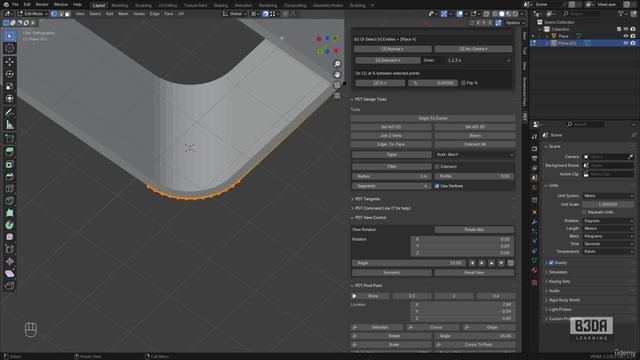The width and height of the screenshot is (640, 360).
Task: Activate the Loop Cut tool
Action: [x=10, y=189]
